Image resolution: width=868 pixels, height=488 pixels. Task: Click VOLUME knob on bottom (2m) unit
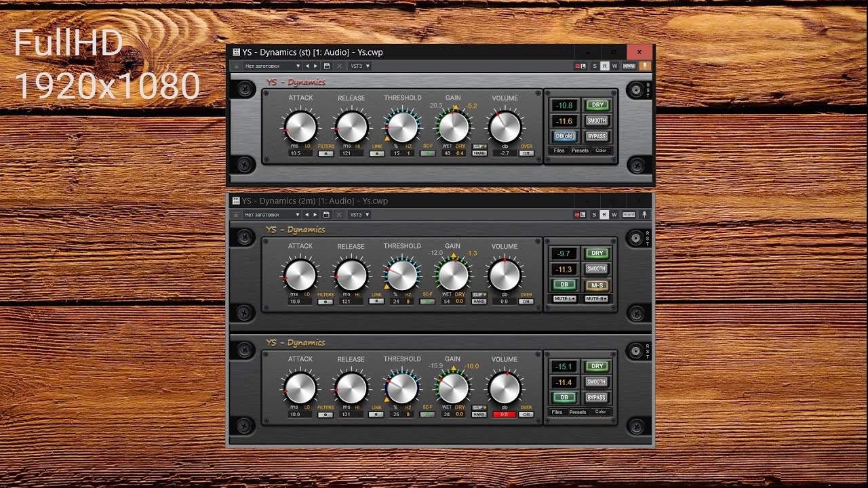point(505,388)
